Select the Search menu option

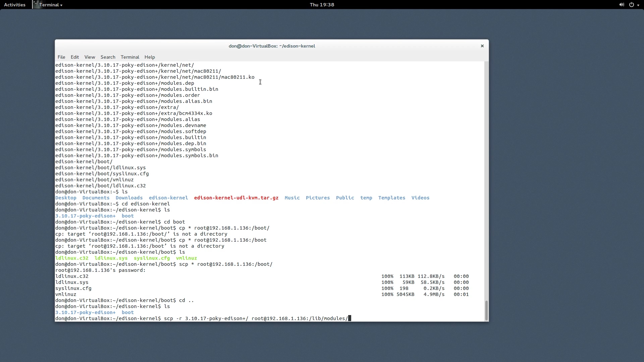point(108,57)
